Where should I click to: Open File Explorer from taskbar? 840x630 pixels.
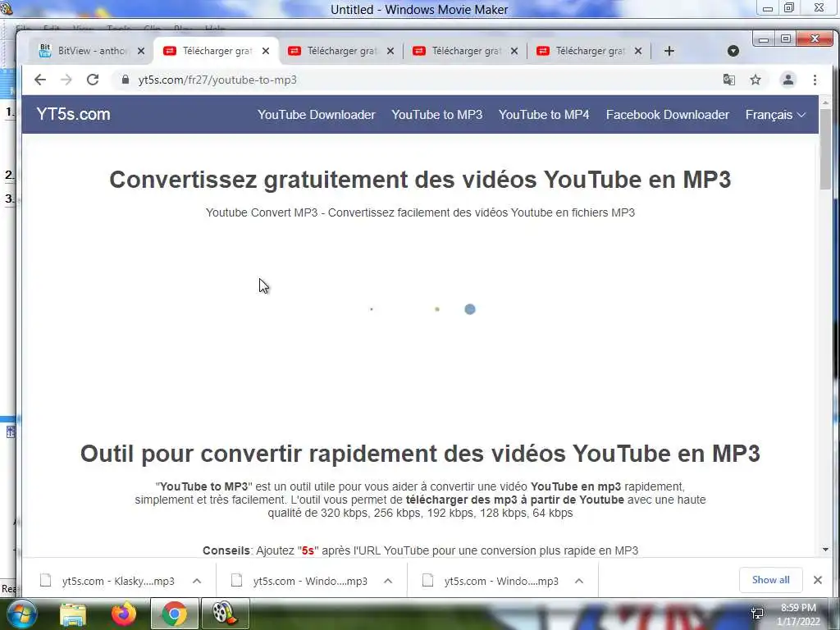[x=73, y=614]
